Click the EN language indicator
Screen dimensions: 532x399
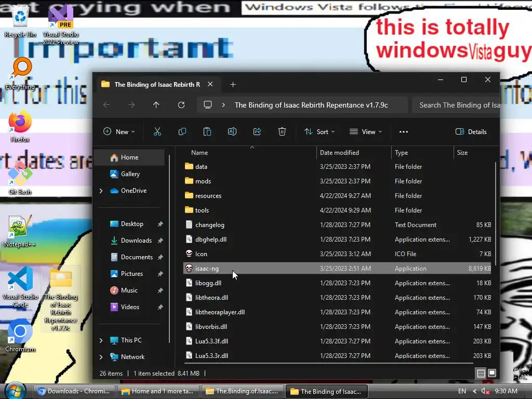462,391
